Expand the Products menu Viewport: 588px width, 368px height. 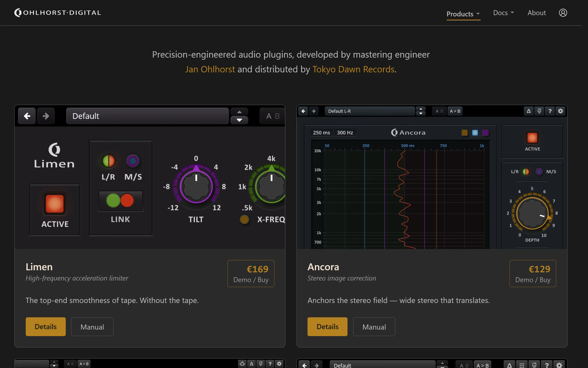pyautogui.click(x=463, y=14)
